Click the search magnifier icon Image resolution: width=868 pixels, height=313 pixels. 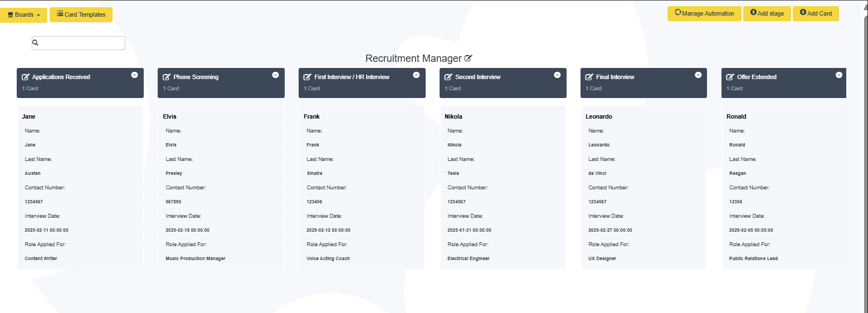(x=36, y=43)
